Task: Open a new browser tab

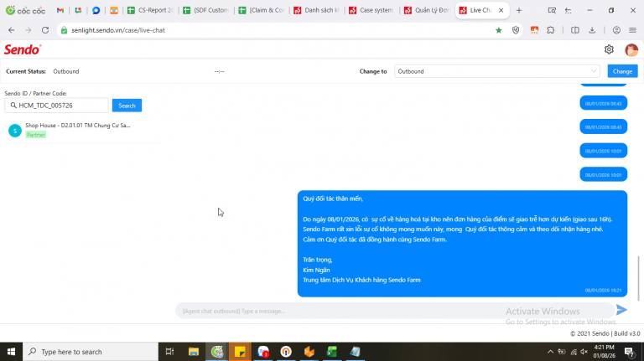Action: pos(519,10)
